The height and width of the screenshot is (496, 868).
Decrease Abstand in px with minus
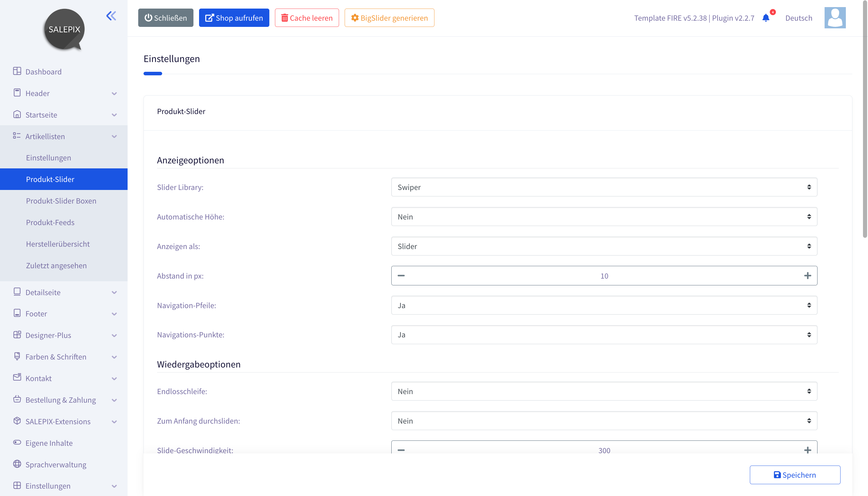point(401,276)
